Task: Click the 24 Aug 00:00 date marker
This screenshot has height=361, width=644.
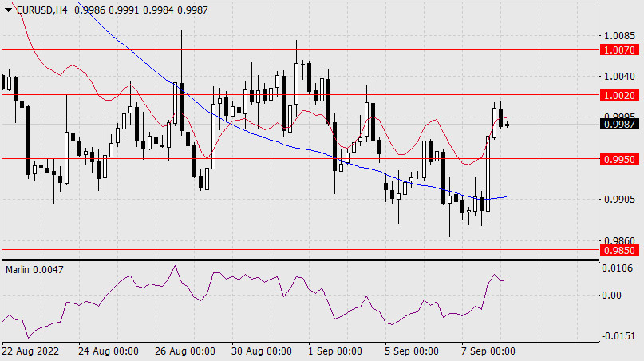Action: pos(107,351)
